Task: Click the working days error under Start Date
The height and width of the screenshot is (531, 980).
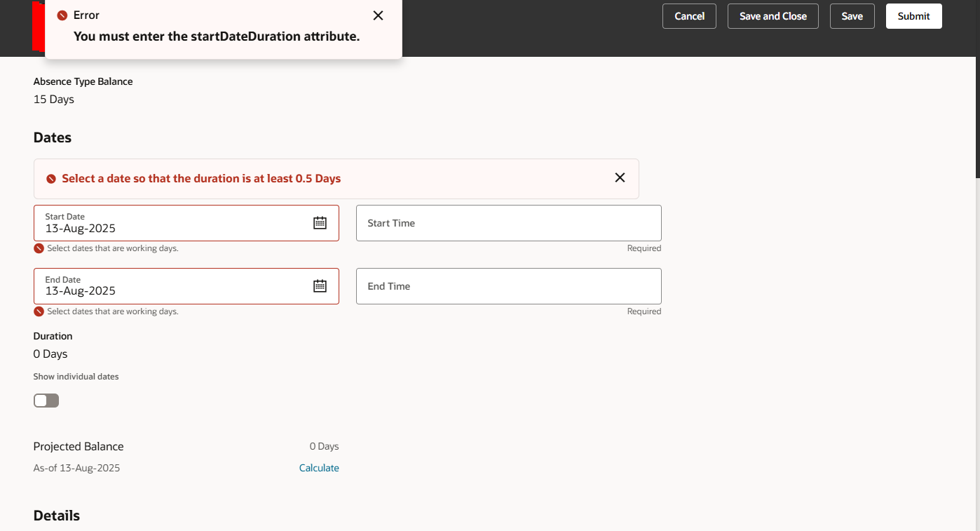Action: (x=113, y=248)
